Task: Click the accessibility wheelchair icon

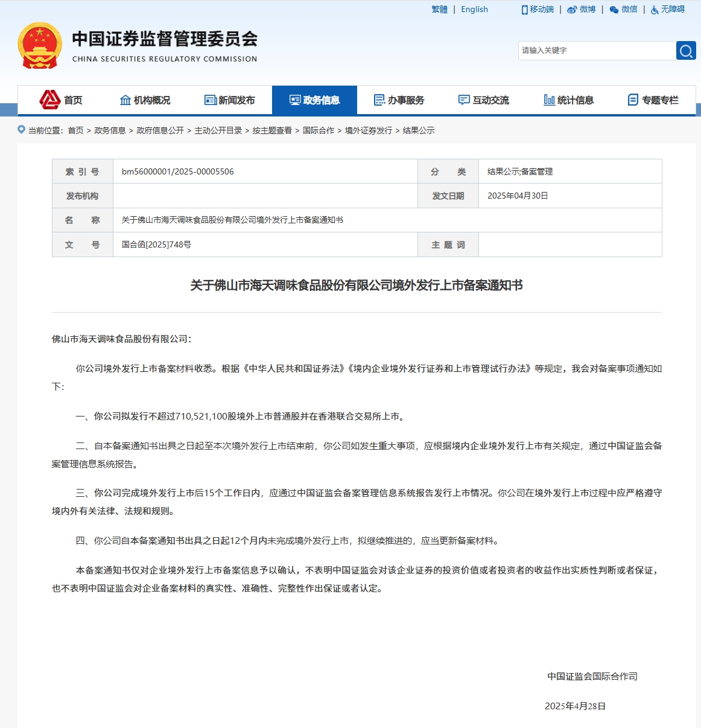Action: (x=655, y=10)
